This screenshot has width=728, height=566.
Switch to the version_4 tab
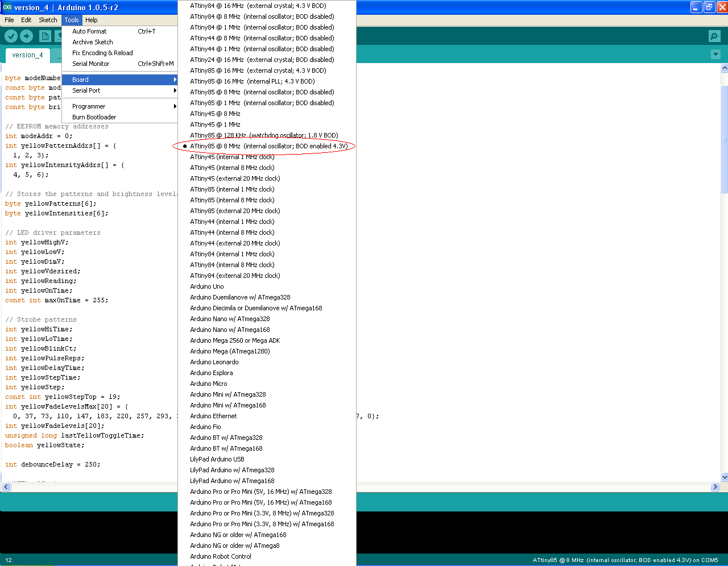(x=27, y=55)
